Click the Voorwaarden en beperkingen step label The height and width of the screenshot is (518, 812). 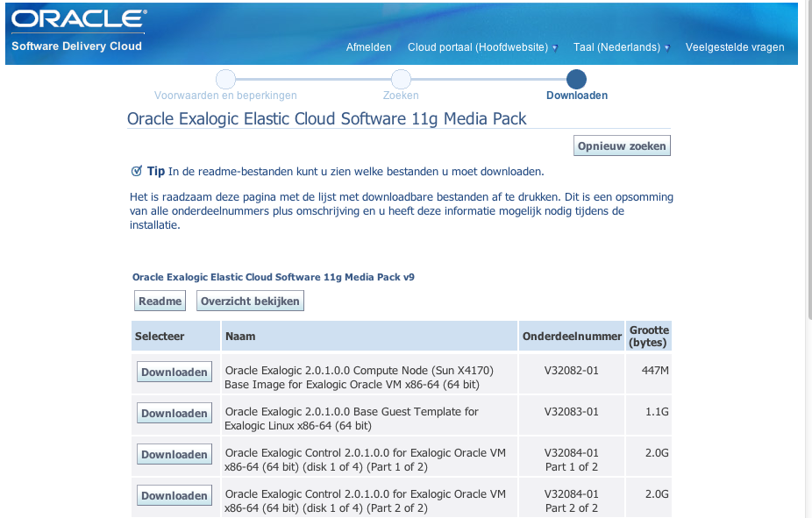point(225,96)
